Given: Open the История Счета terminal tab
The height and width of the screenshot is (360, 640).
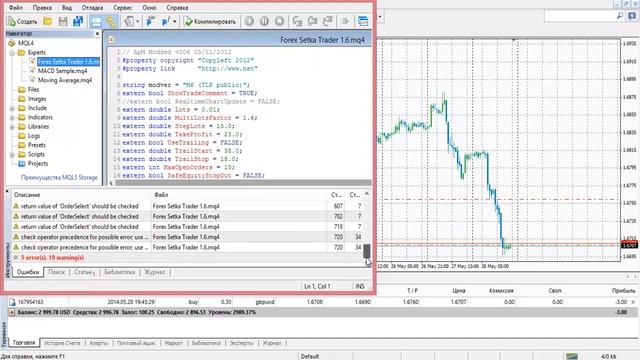Looking at the screenshot, I should click(62, 343).
